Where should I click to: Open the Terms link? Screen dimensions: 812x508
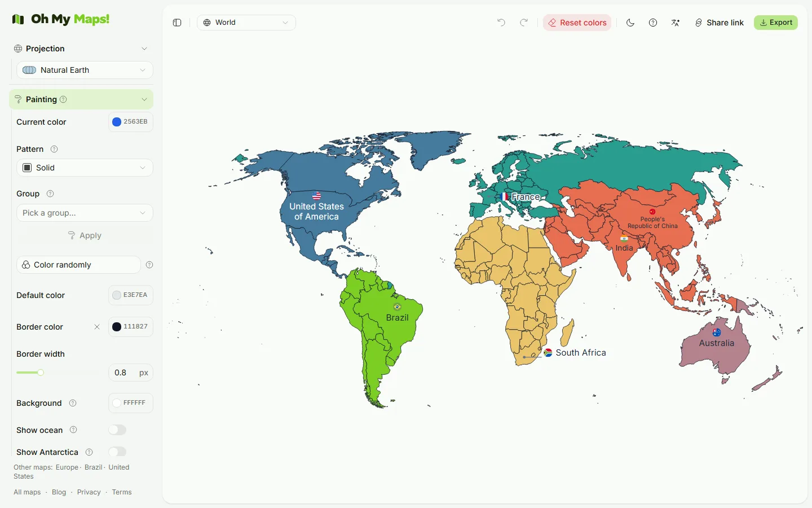pyautogui.click(x=122, y=492)
